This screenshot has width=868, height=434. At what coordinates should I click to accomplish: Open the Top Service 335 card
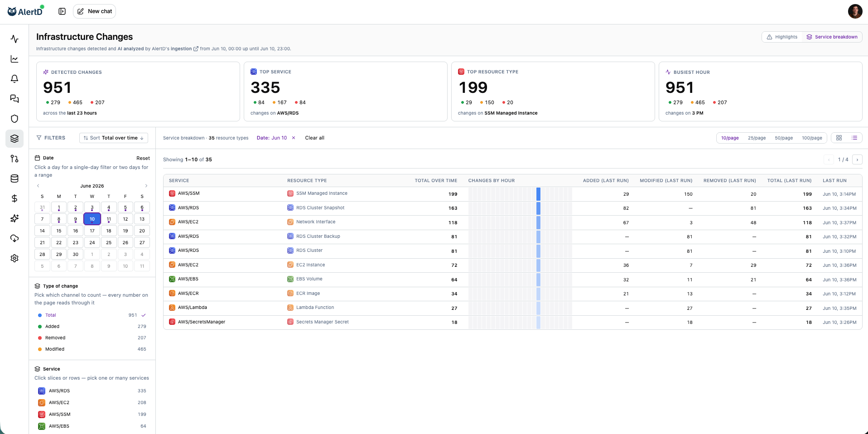(346, 92)
